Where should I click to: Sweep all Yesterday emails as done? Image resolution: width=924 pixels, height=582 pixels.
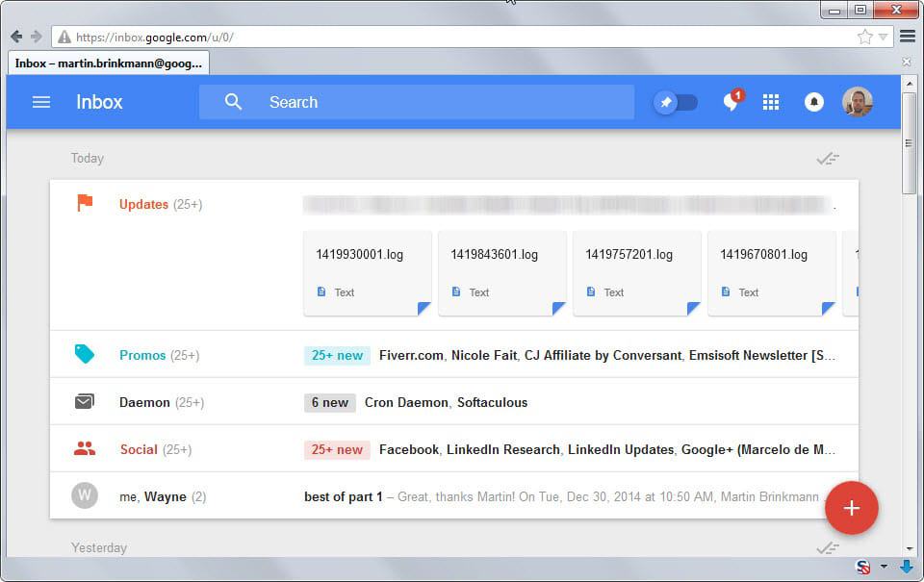coord(827,548)
